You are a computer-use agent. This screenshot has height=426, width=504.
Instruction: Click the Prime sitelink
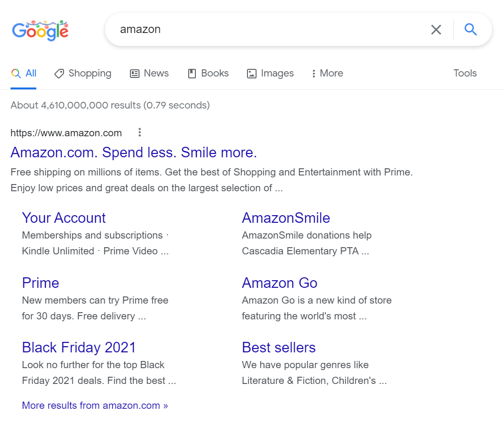[40, 283]
